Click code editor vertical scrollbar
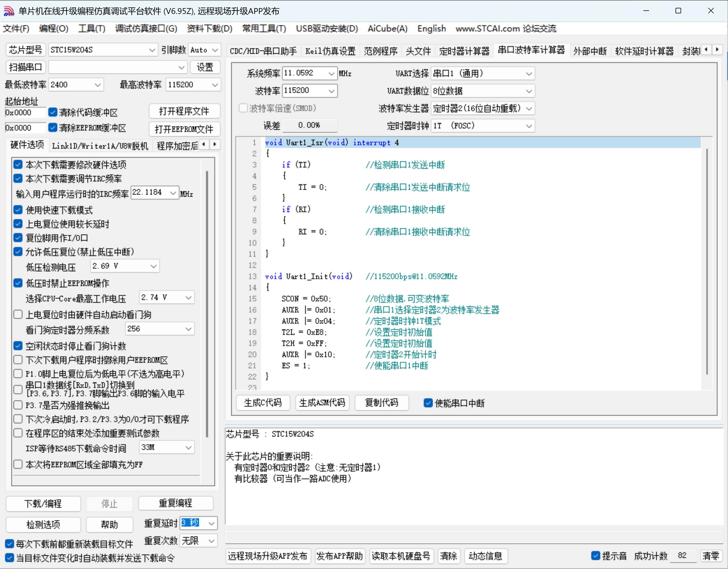 coord(707,262)
